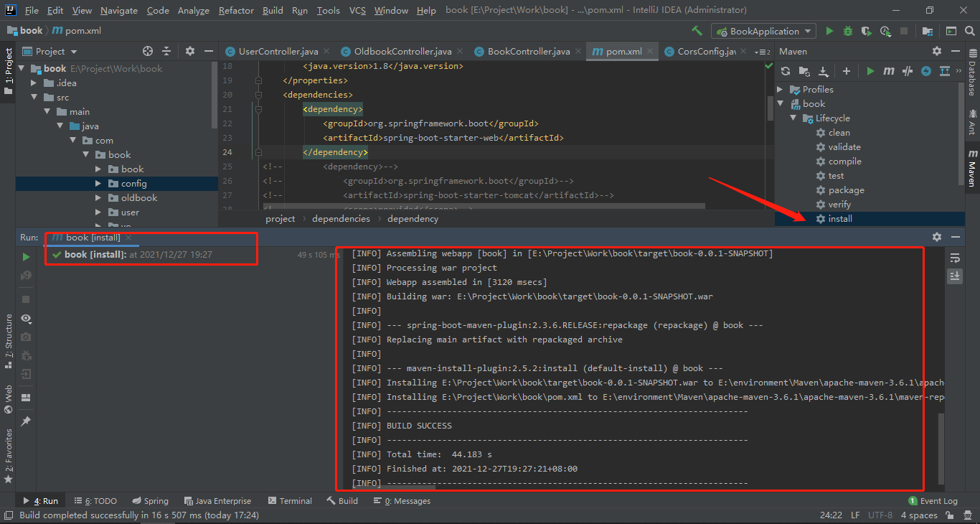Screen dimensions: 980x524
Task: Open Structure tool window on left edge
Action: [8, 340]
